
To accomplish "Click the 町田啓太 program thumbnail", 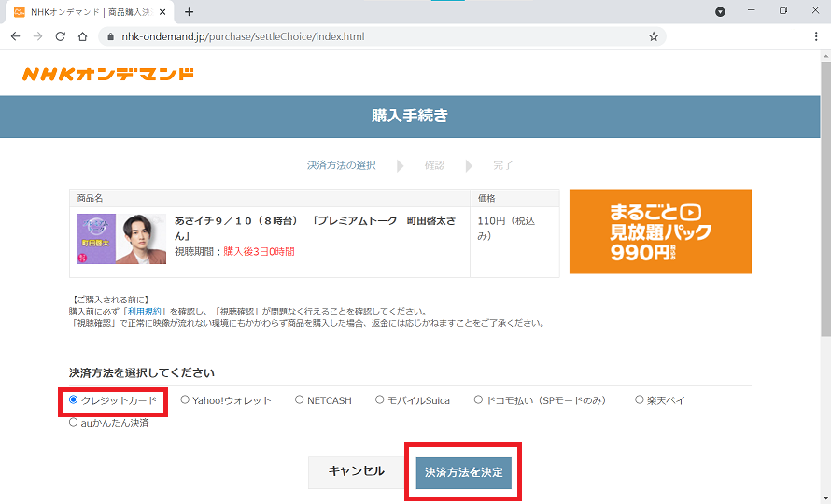I will tap(121, 239).
